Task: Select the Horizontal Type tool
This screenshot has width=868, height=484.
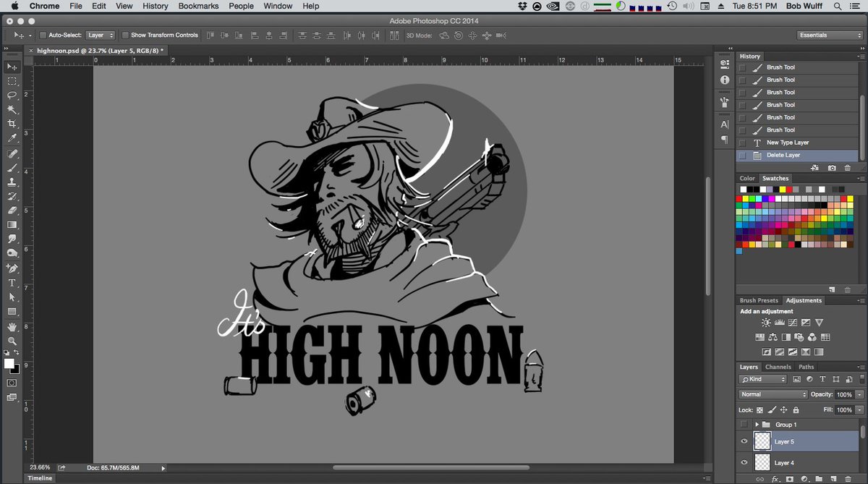Action: coord(12,283)
